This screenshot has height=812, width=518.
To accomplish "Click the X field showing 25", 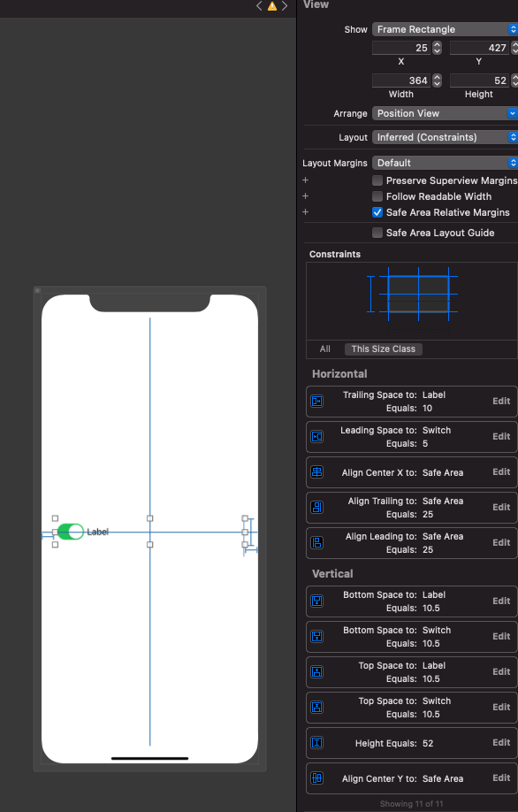I will point(401,48).
